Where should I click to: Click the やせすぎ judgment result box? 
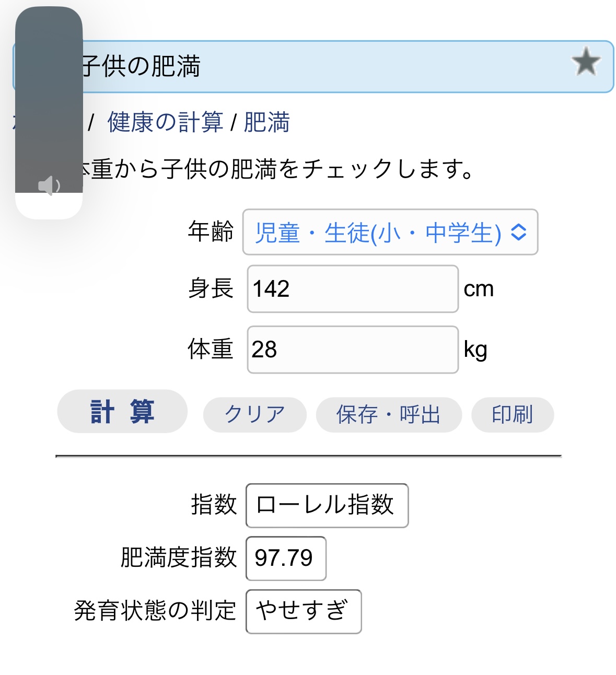tap(303, 611)
